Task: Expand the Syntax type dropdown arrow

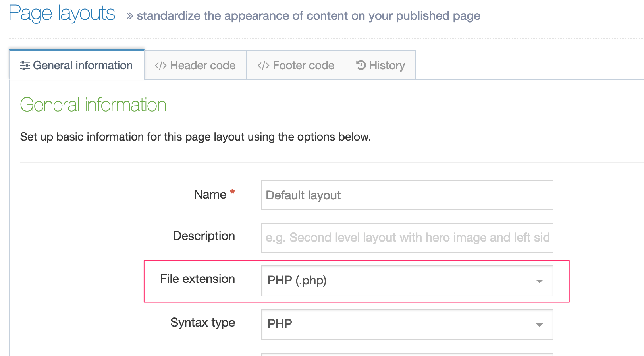Action: 539,325
